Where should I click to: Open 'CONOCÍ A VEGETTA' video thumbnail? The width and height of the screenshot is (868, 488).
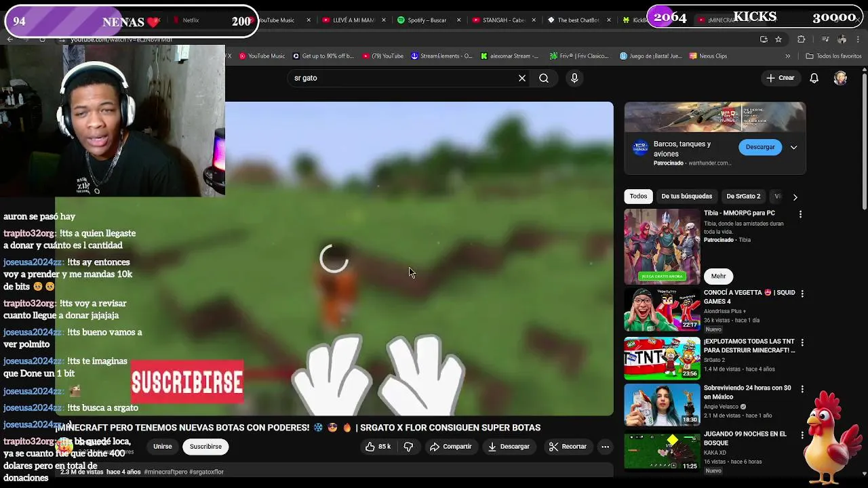(662, 310)
